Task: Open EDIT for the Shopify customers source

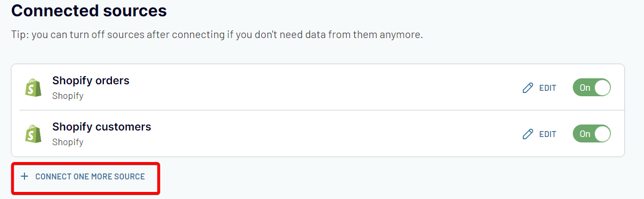Action: [x=539, y=134]
